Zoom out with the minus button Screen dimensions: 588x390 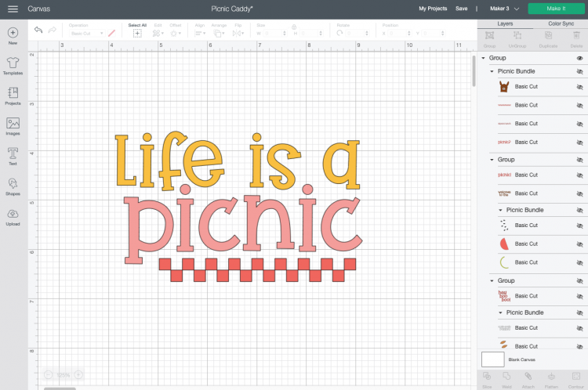coord(48,374)
